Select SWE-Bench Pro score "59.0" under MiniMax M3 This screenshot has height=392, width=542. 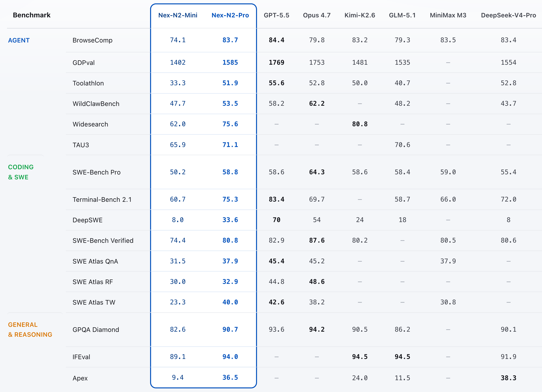[x=448, y=172]
